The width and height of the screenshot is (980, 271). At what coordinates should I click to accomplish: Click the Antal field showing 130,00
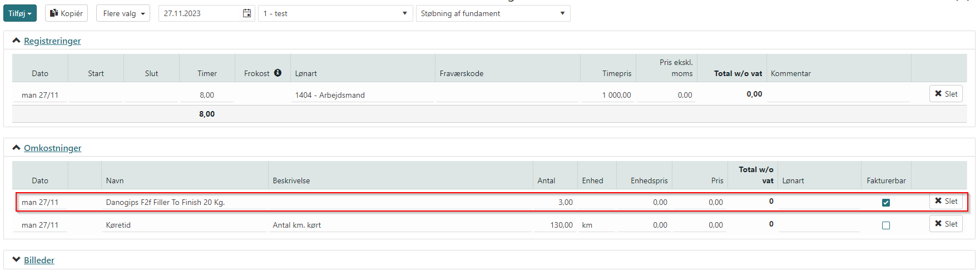(x=554, y=225)
